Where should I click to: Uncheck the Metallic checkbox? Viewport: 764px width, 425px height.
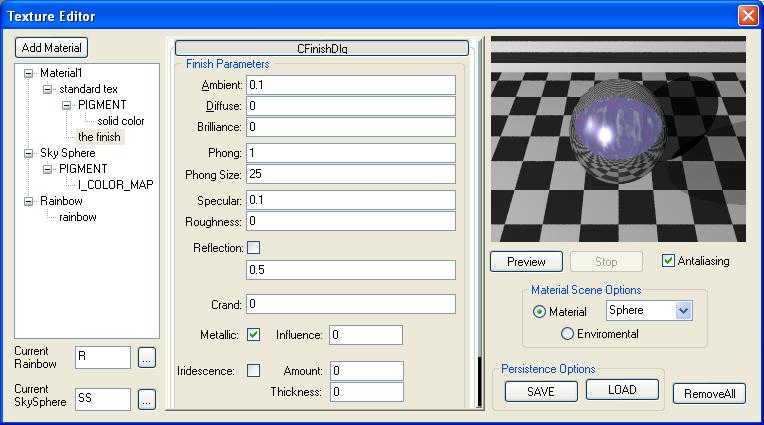coord(253,334)
